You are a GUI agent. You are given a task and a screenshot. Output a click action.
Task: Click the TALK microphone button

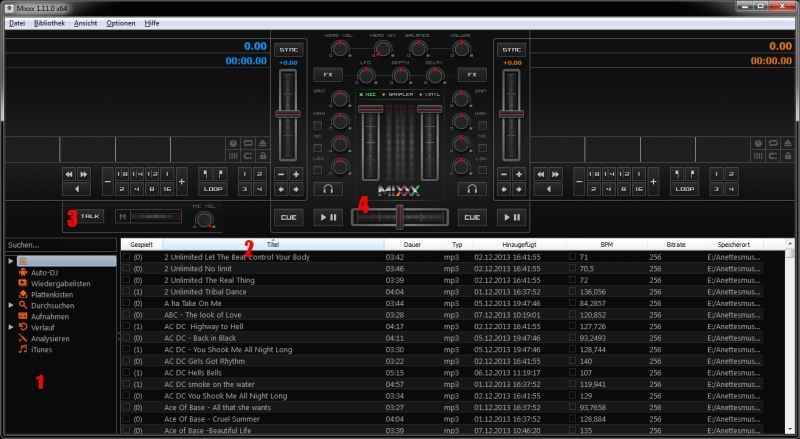(x=90, y=216)
